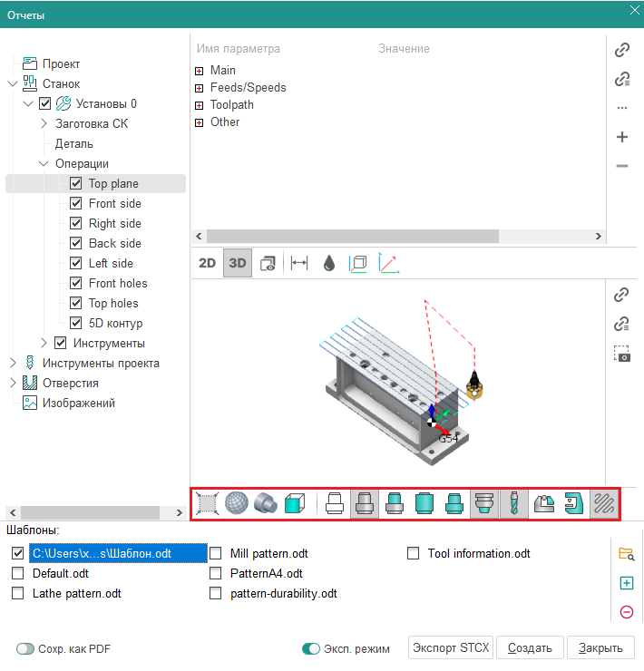Screen dimensions: 644x671
Task: Collapse the Операции tree node
Action: [44, 163]
